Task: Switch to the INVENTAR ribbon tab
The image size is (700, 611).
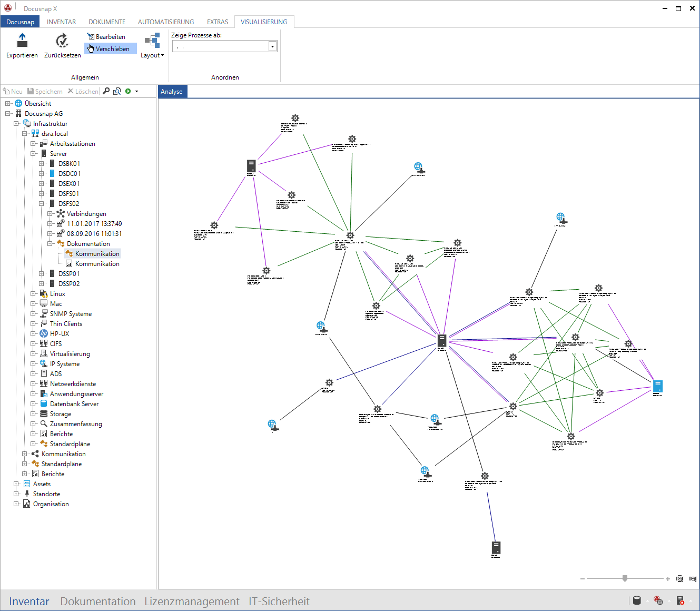Action: (x=61, y=22)
